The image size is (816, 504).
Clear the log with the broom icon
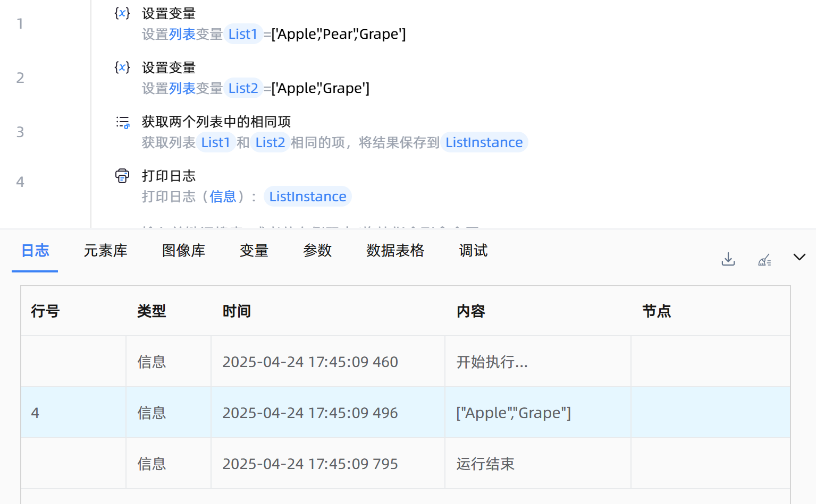click(764, 260)
